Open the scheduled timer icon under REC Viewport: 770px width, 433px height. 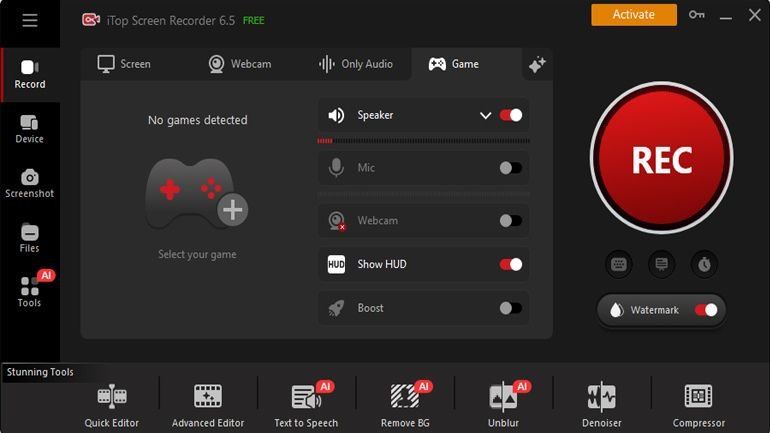(x=704, y=265)
